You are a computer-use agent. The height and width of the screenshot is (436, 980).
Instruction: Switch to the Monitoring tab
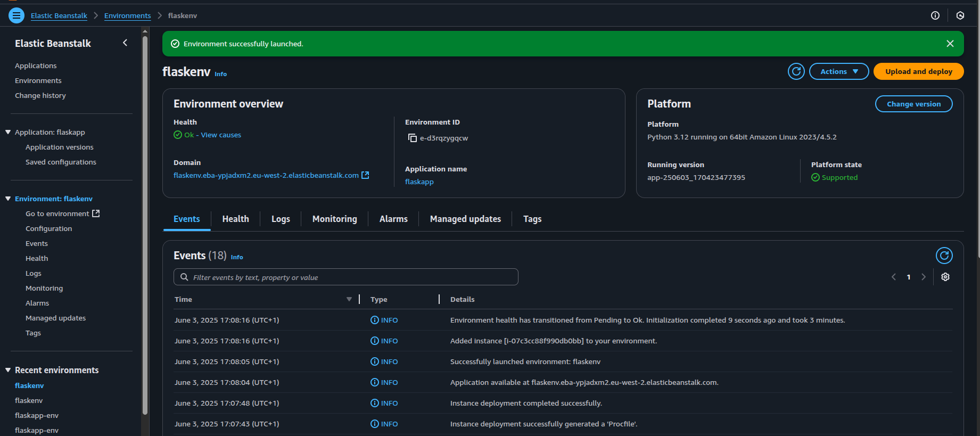click(x=335, y=219)
